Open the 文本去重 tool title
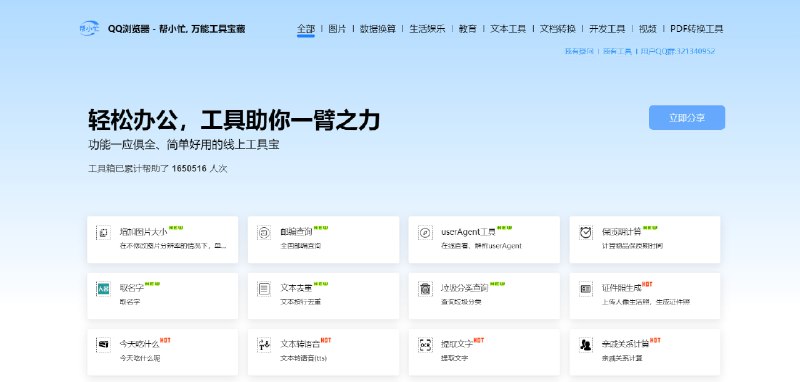800x382 pixels. [x=296, y=288]
